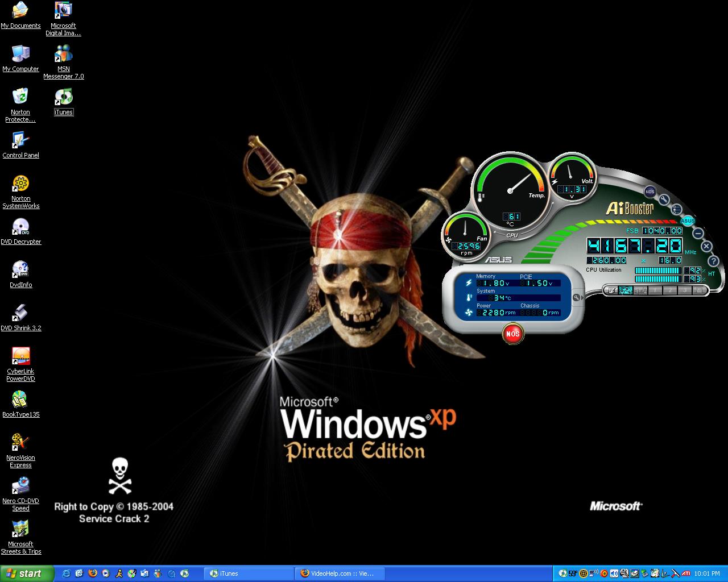Screen dimensions: 728x582
Task: Open the Control Panel desktop shortcut
Action: 20,144
